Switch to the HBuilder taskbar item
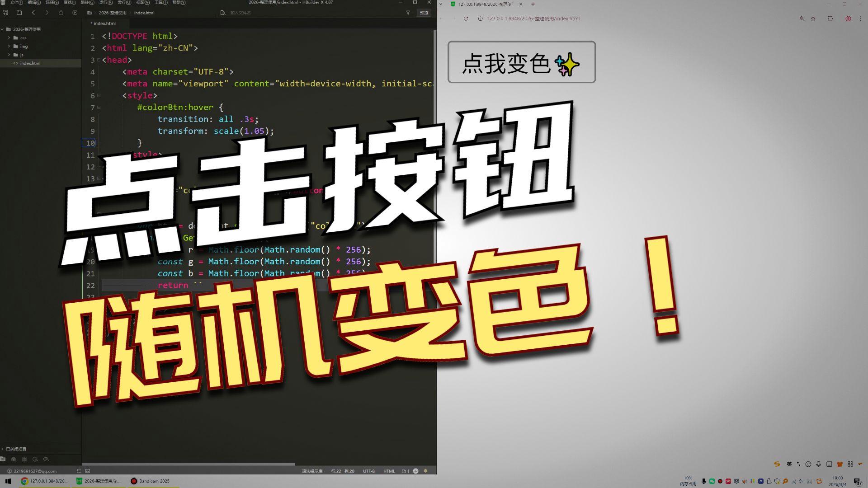Screen dimensions: 868x488 click(99, 481)
